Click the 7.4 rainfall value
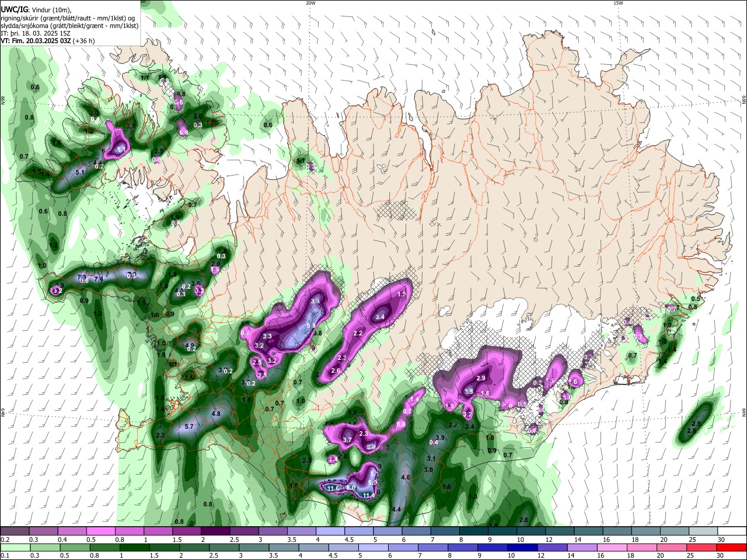Screen dimensions: 747x560 99,279
